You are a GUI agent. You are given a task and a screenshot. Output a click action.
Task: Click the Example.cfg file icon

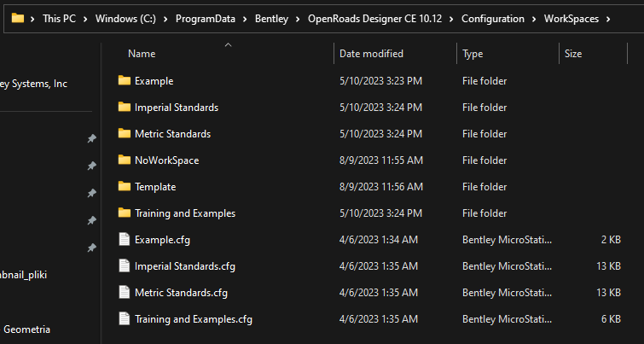click(x=124, y=239)
